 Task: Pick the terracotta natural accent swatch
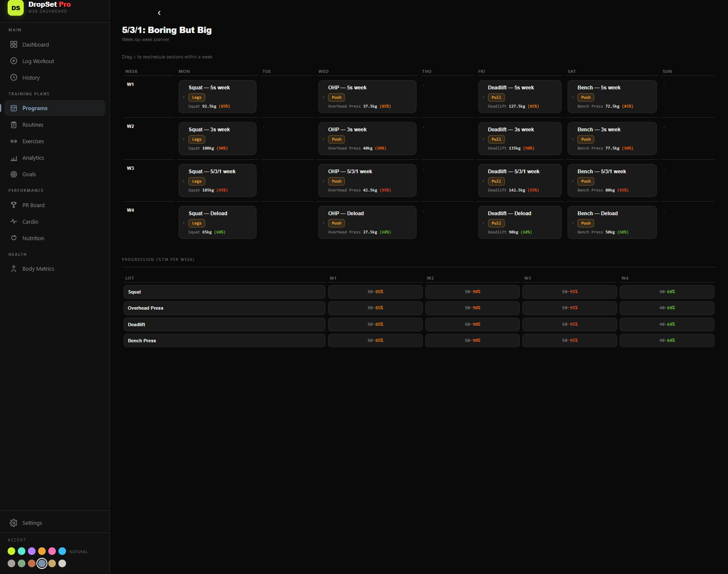pyautogui.click(x=32, y=563)
